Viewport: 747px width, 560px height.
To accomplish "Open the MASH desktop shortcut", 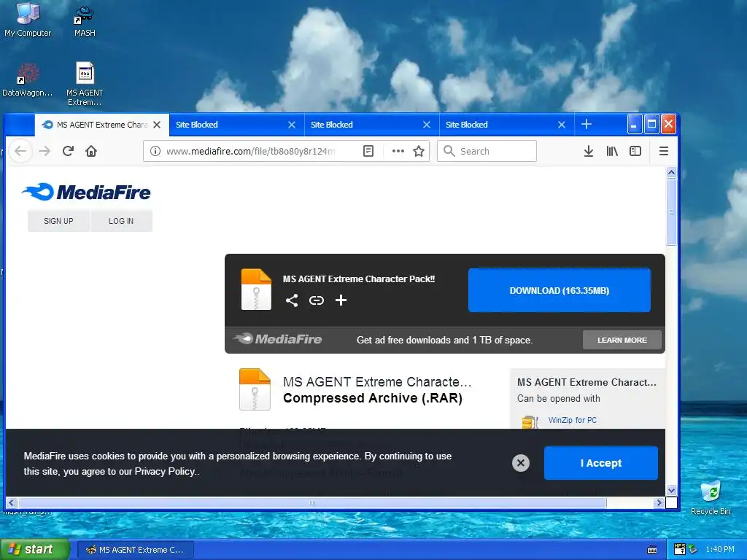I will coord(85,21).
